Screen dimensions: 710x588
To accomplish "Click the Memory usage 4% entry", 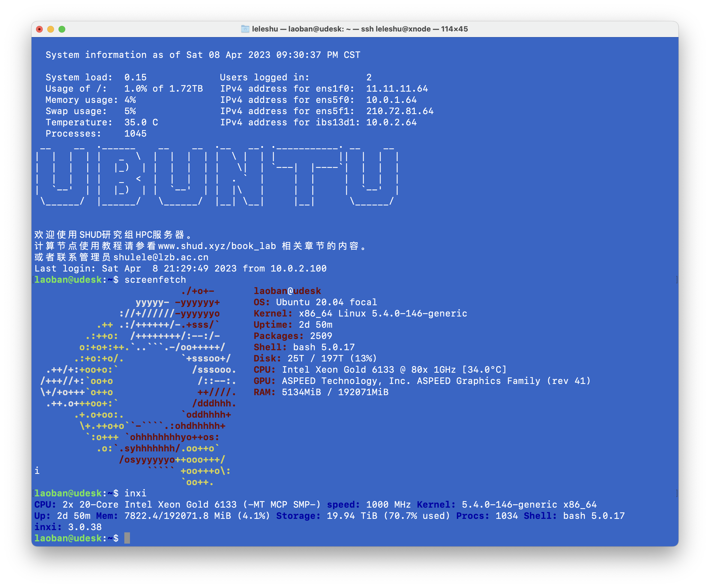I will (91, 100).
